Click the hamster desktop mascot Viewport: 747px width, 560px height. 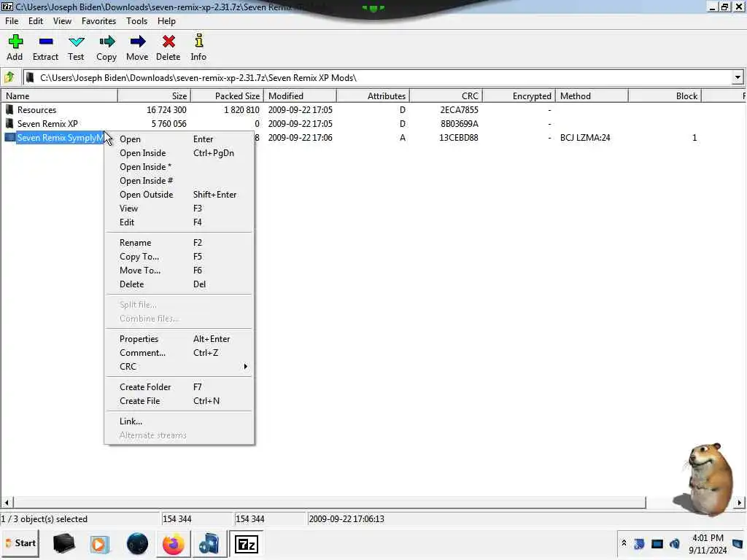704,479
